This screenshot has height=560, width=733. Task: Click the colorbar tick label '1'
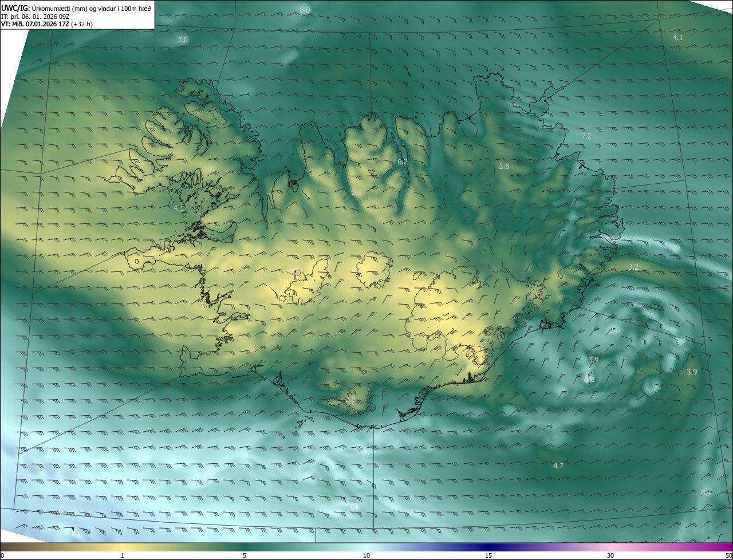tap(123, 555)
